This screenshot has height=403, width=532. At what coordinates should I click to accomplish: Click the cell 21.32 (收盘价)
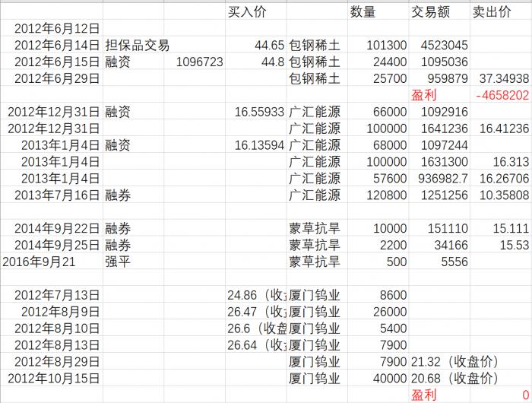[x=454, y=361]
